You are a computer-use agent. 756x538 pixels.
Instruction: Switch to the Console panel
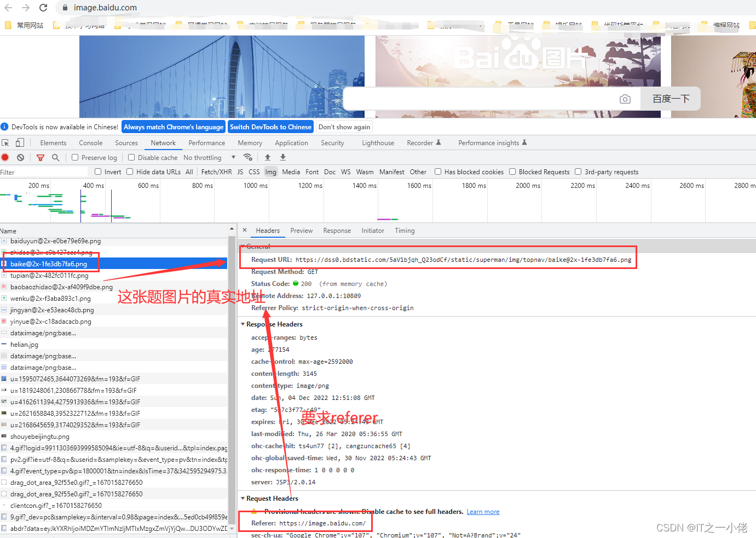click(x=91, y=143)
